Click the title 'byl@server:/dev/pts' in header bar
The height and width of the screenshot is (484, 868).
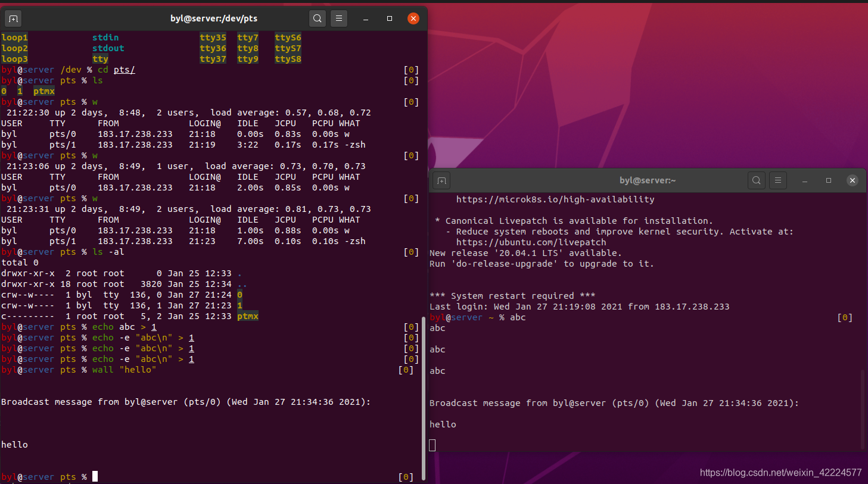tap(214, 18)
